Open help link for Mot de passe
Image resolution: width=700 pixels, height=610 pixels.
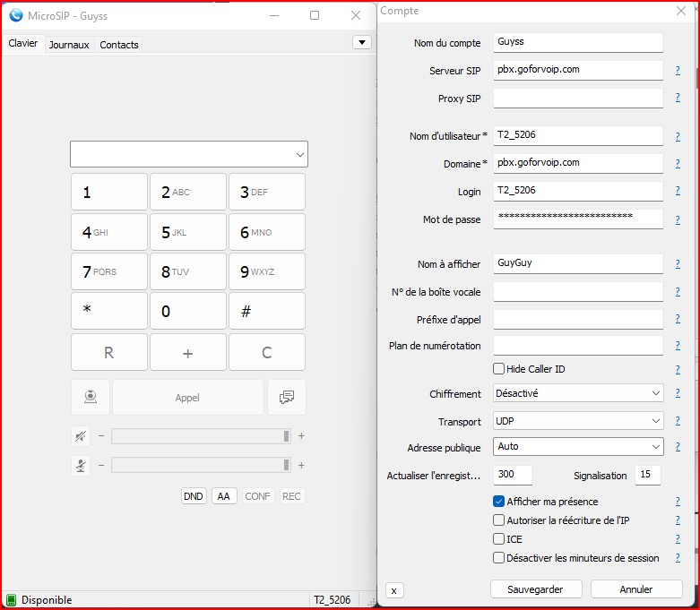[x=678, y=220]
